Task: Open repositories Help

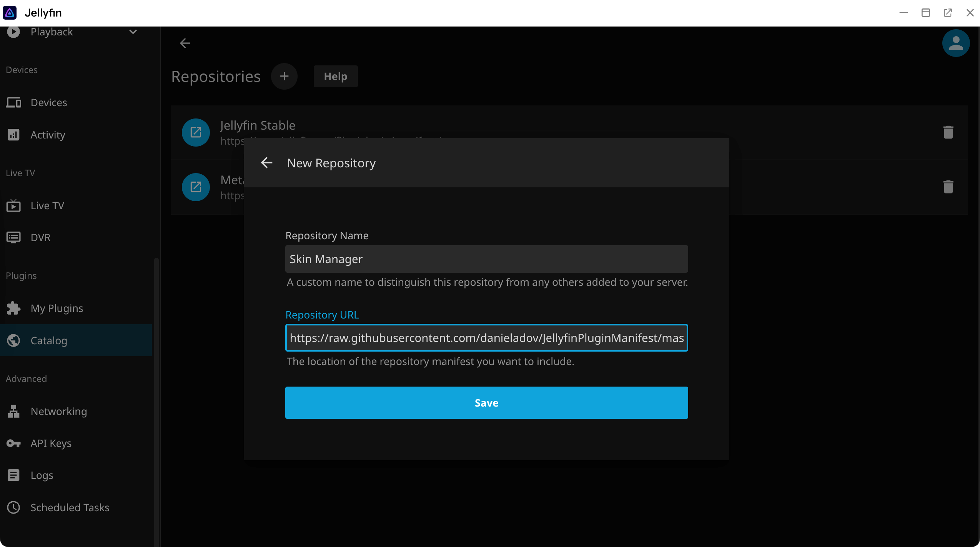Action: click(335, 76)
